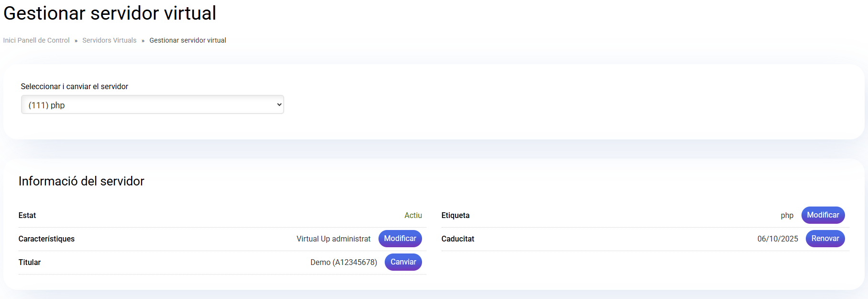This screenshot has height=299, width=868.
Task: Click the Caducitat row label
Action: [x=457, y=239]
